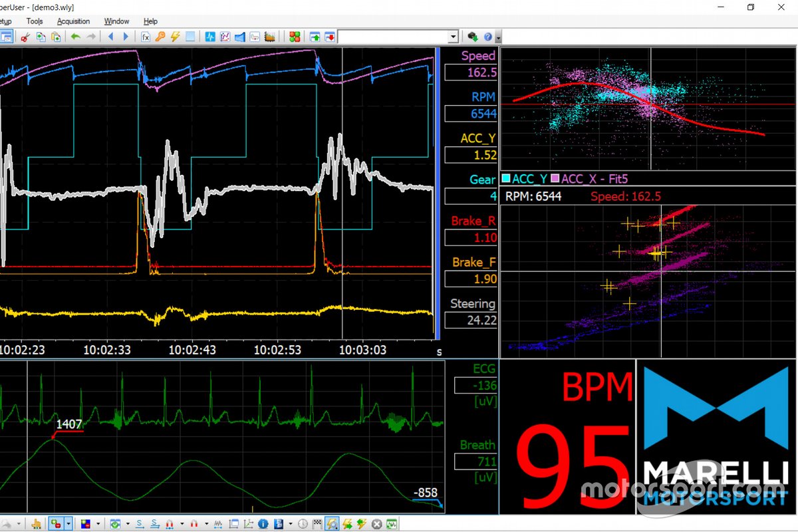Click the 10:02:43 time axis label
Viewport: 798px width, 532px height.
[x=192, y=350]
